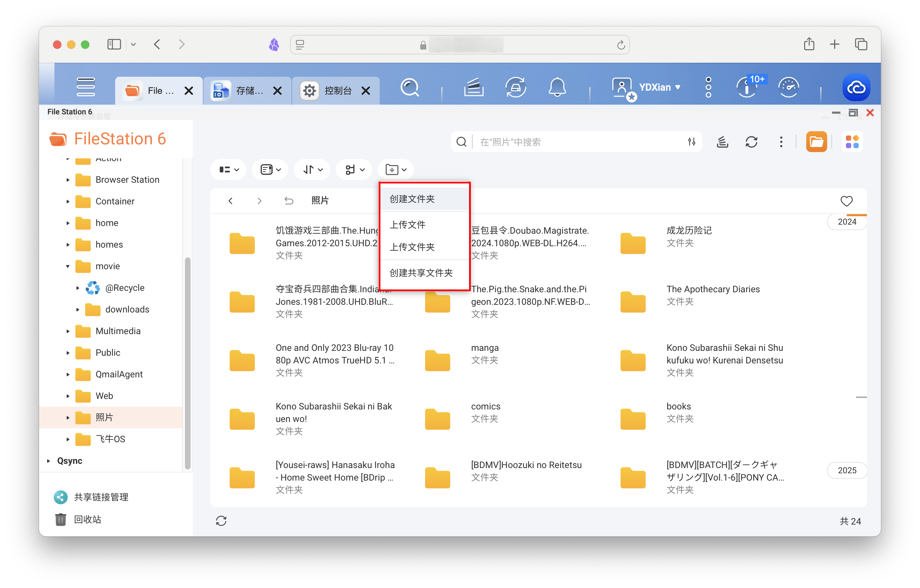Open the QTS main menu hamburger icon
920x588 pixels.
pos(86,87)
